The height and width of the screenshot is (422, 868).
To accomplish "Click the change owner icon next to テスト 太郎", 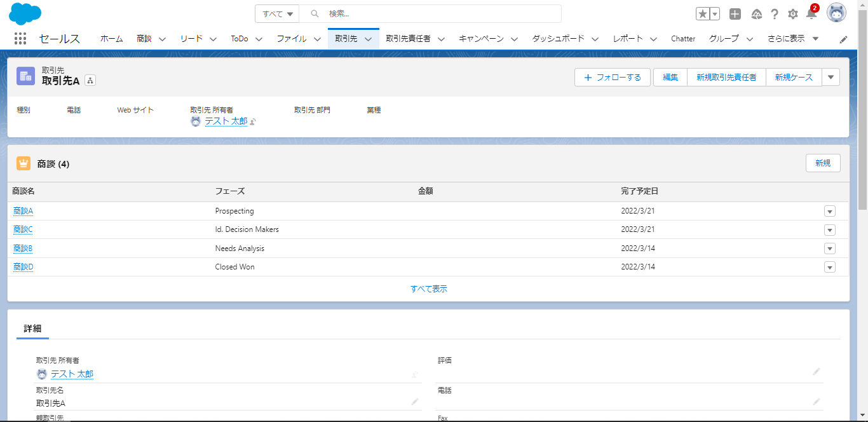I will click(253, 121).
